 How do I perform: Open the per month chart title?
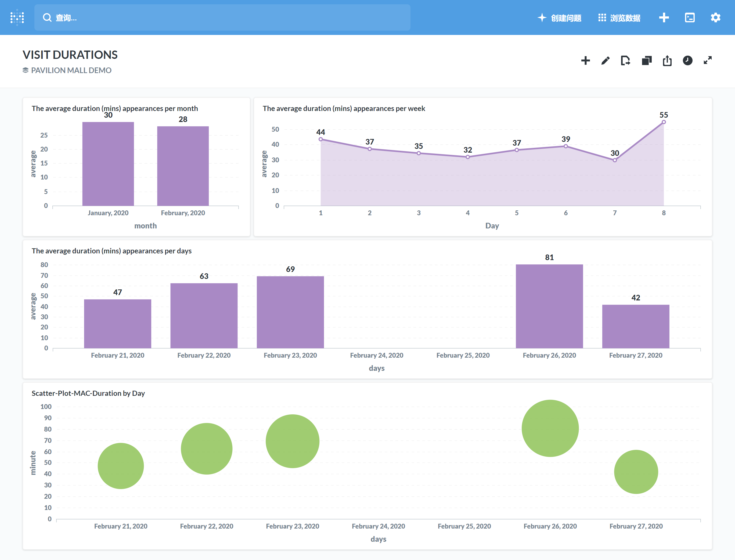point(115,108)
